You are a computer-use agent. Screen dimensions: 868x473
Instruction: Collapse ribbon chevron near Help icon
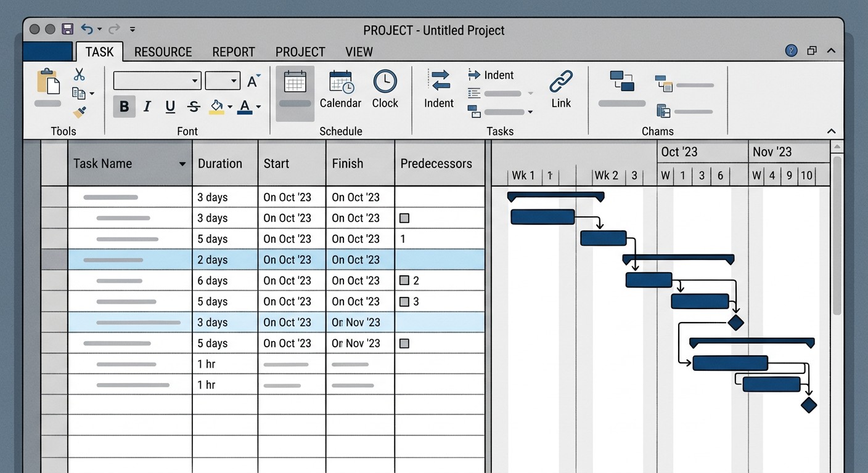click(831, 51)
